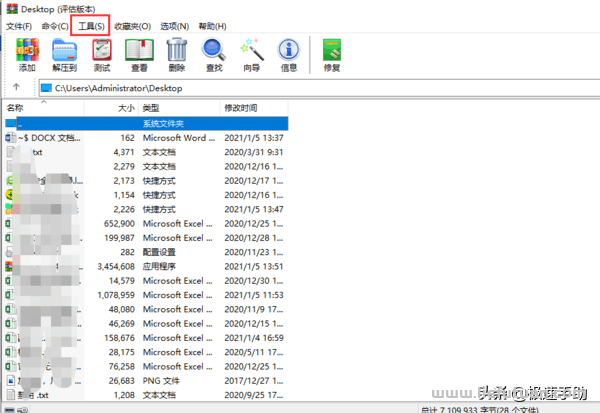
Task: Select the file row sized 2,279
Action: pos(147,167)
